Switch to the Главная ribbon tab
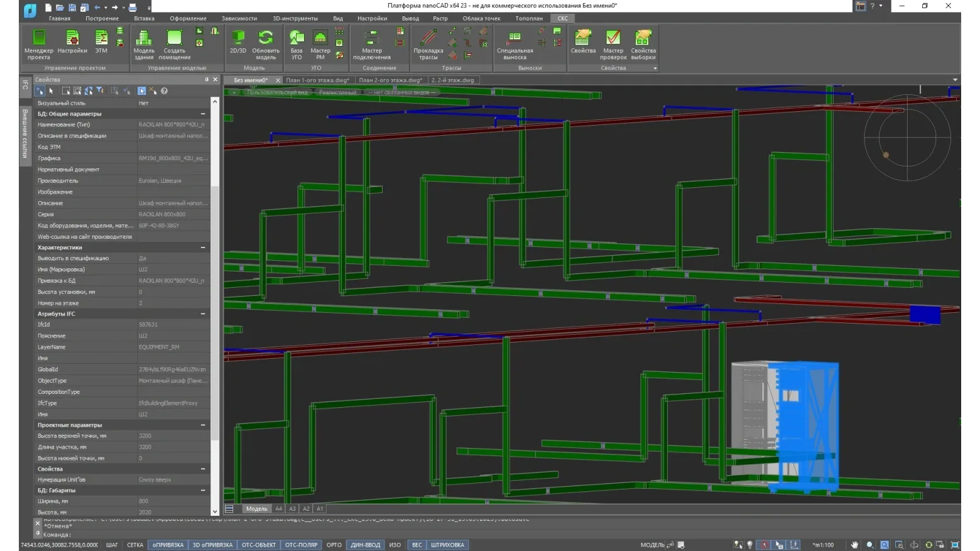The width and height of the screenshot is (980, 551). [x=60, y=18]
